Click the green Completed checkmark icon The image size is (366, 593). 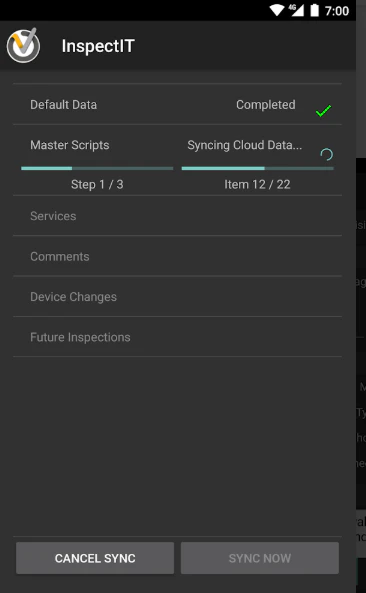click(x=324, y=111)
